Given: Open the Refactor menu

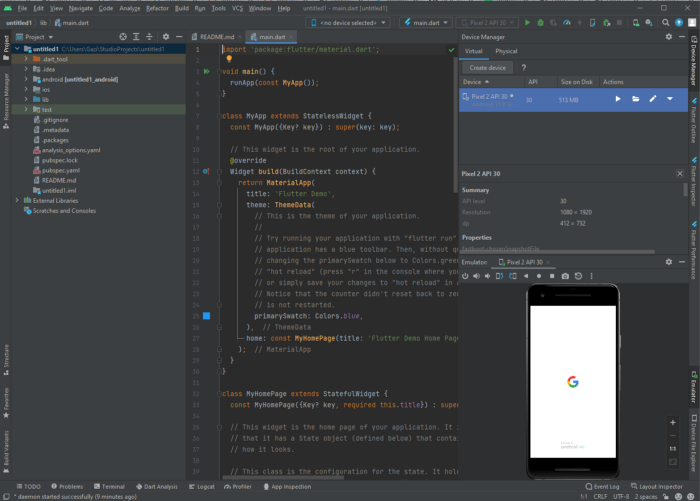Looking at the screenshot, I should point(157,8).
